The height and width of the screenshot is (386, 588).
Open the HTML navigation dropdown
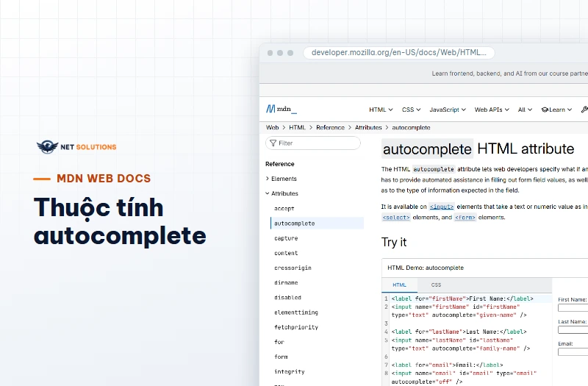tap(381, 110)
